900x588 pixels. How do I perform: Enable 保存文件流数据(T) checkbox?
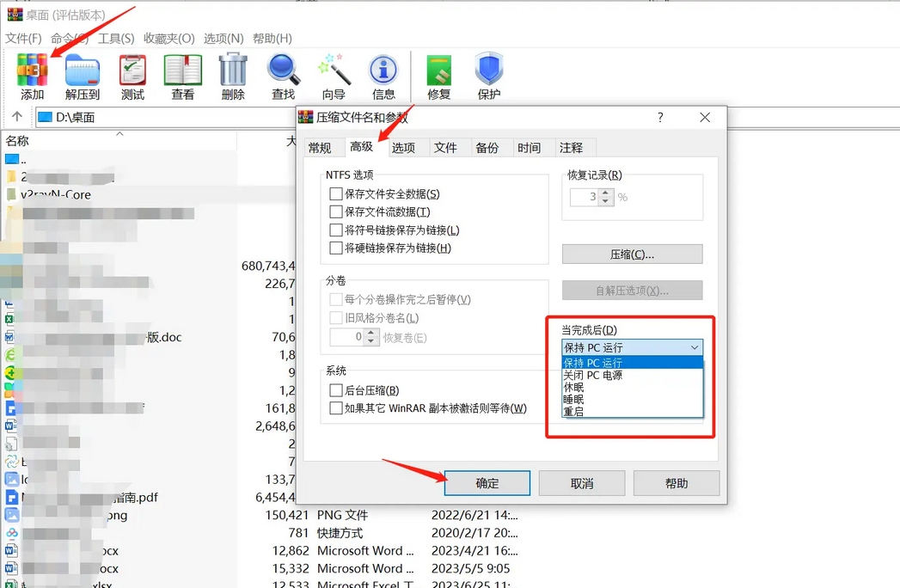[336, 211]
